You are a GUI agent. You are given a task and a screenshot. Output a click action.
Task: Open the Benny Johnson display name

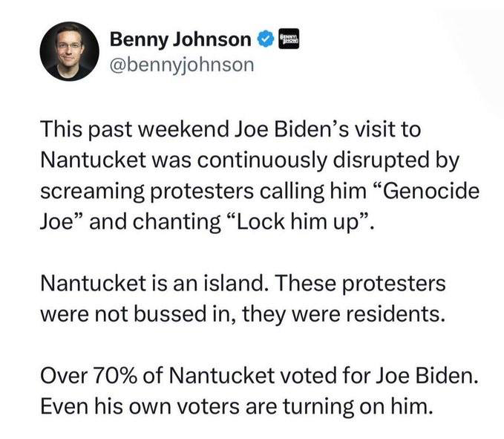tap(180, 39)
